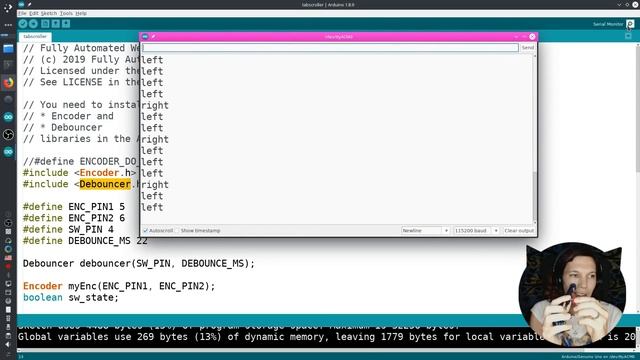Open the 115200 baud rate dropdown
640x360 pixels.
click(x=476, y=231)
